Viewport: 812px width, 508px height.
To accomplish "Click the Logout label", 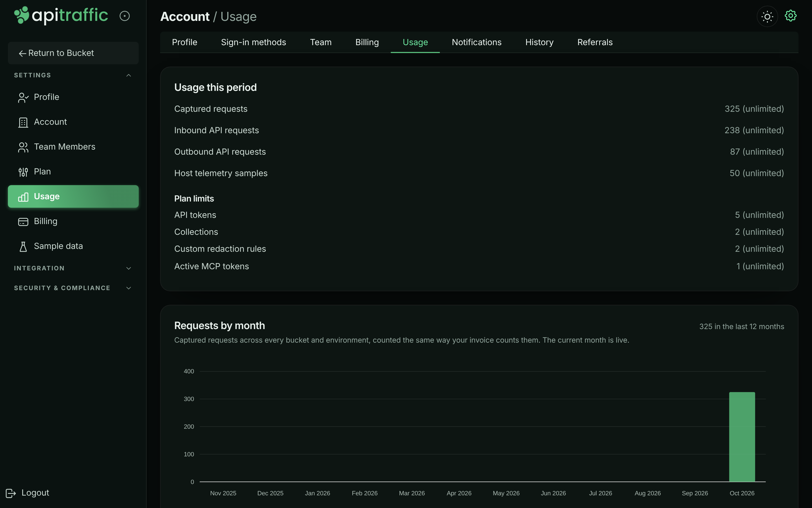I will [x=35, y=493].
